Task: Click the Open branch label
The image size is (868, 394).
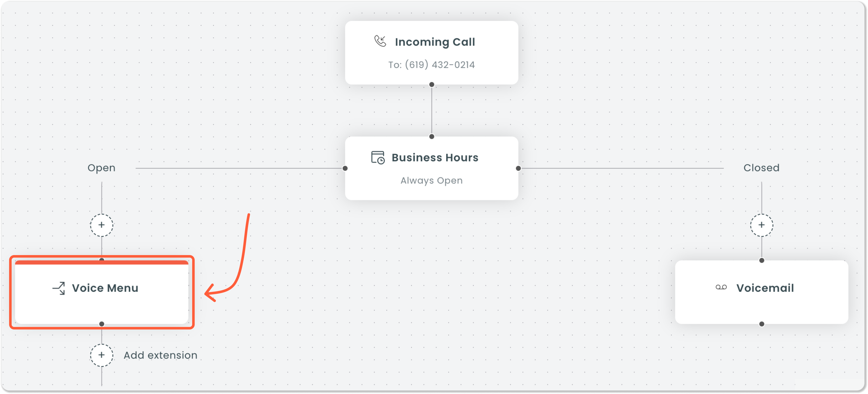Action: 101,168
